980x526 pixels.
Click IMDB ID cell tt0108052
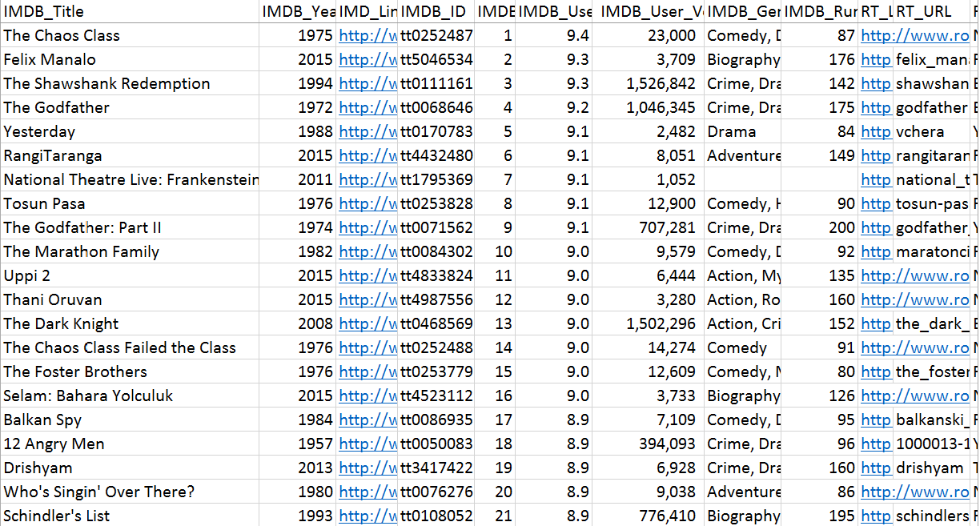[x=436, y=516]
